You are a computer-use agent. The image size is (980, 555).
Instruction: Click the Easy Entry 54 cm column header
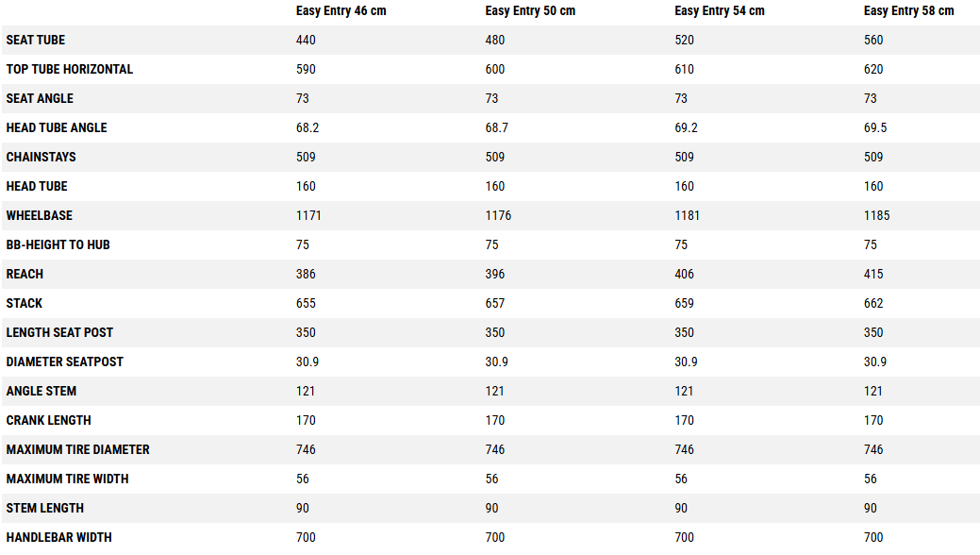(x=720, y=11)
